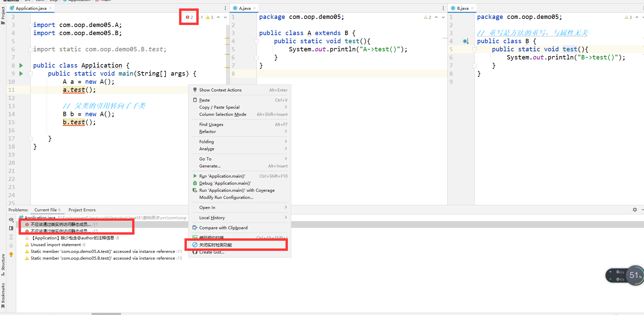Choose Create Gist... from the context menu
The image size is (644, 315).
coord(240,252)
